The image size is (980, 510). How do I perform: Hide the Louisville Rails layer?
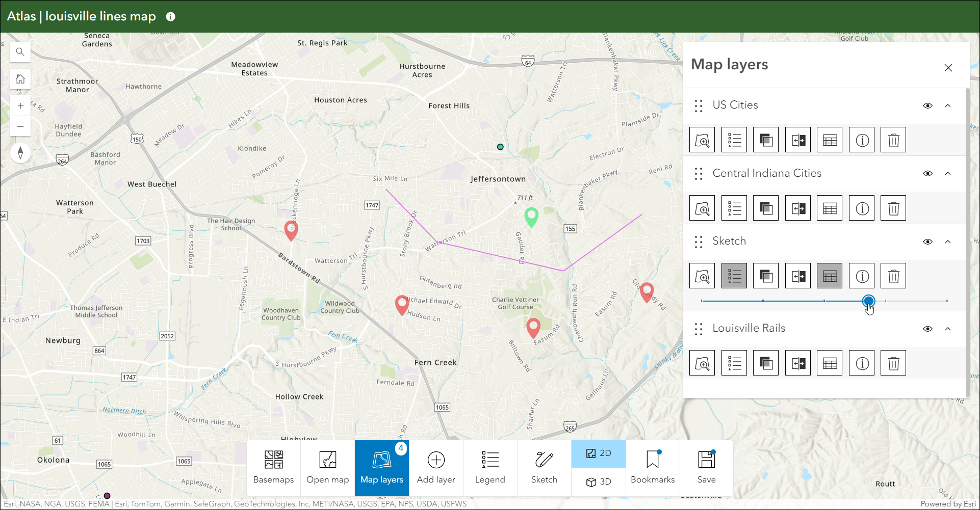[x=927, y=329]
